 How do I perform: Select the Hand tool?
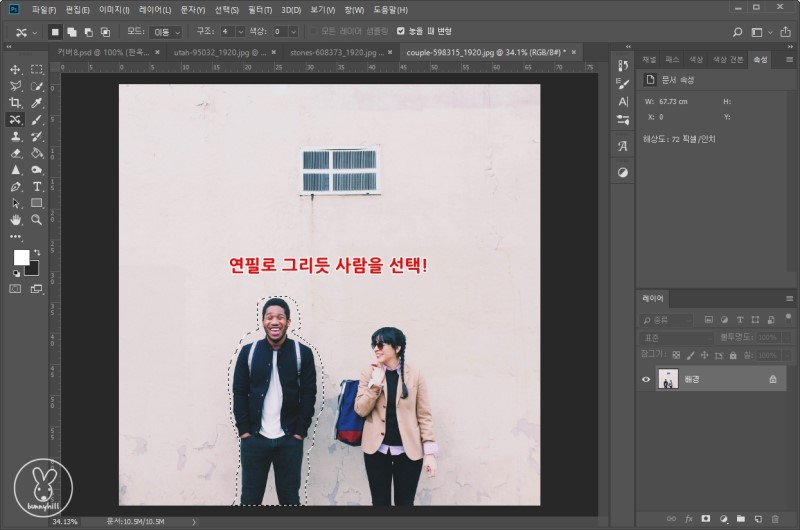tap(15, 219)
